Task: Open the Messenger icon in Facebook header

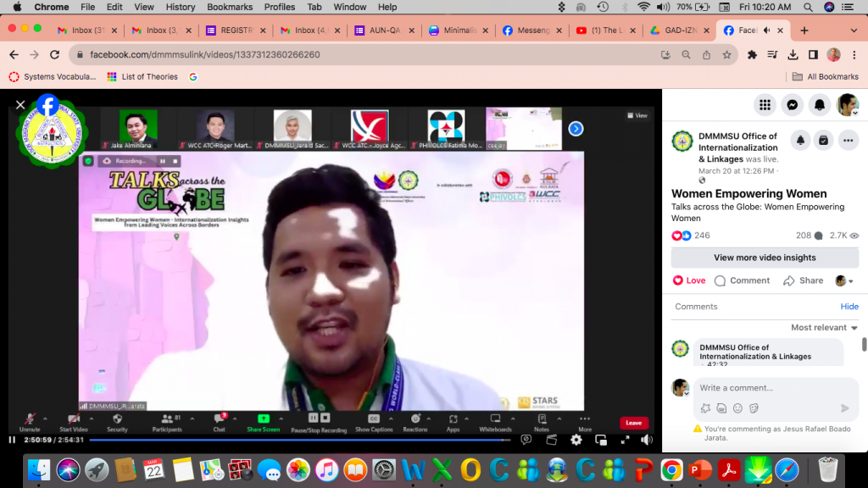Action: tap(793, 104)
